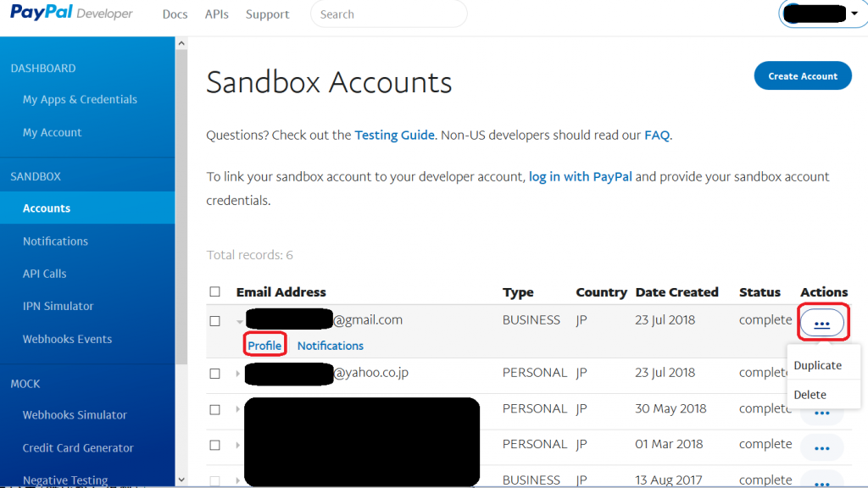The height and width of the screenshot is (488, 868).
Task: Check the gmail.com business account checkbox
Action: (215, 321)
